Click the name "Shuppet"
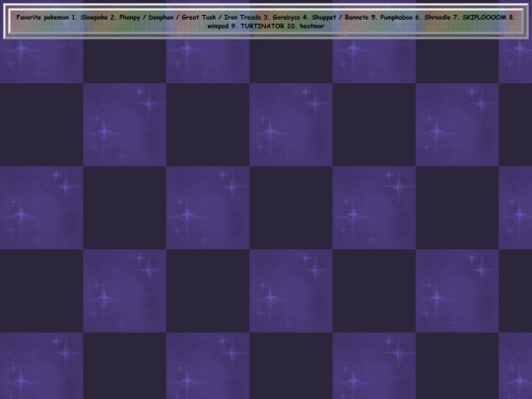This screenshot has height=399, width=532. (x=324, y=18)
